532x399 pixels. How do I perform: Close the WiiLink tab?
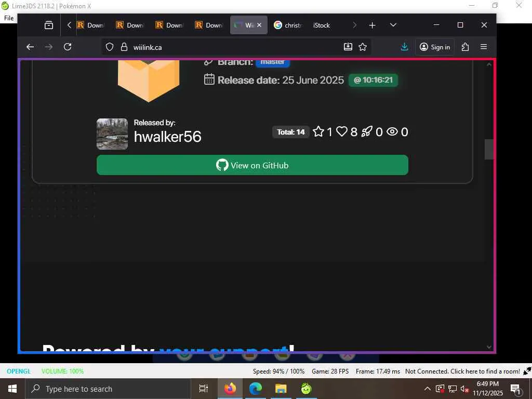[259, 25]
